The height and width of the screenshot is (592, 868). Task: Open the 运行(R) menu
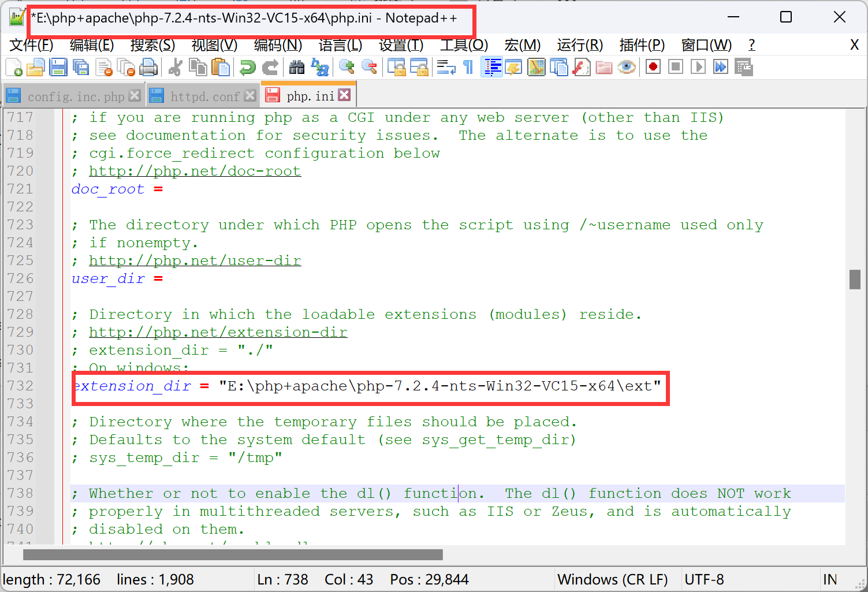point(580,45)
